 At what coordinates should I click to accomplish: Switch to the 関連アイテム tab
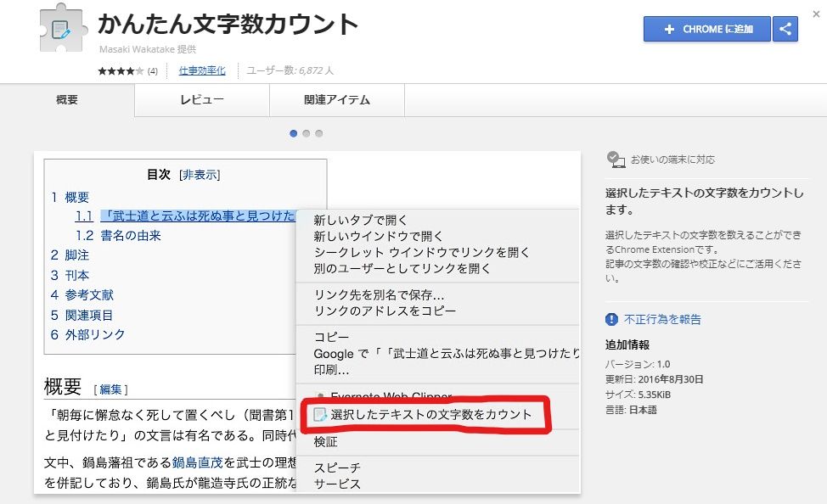(337, 99)
